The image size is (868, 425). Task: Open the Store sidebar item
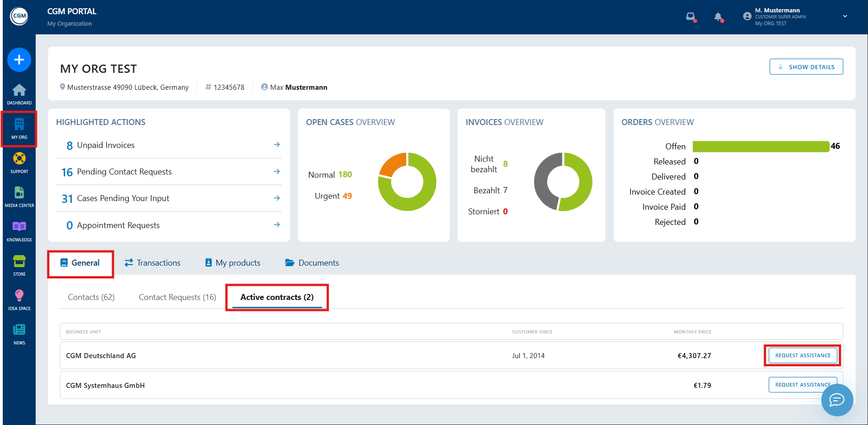coord(19,266)
